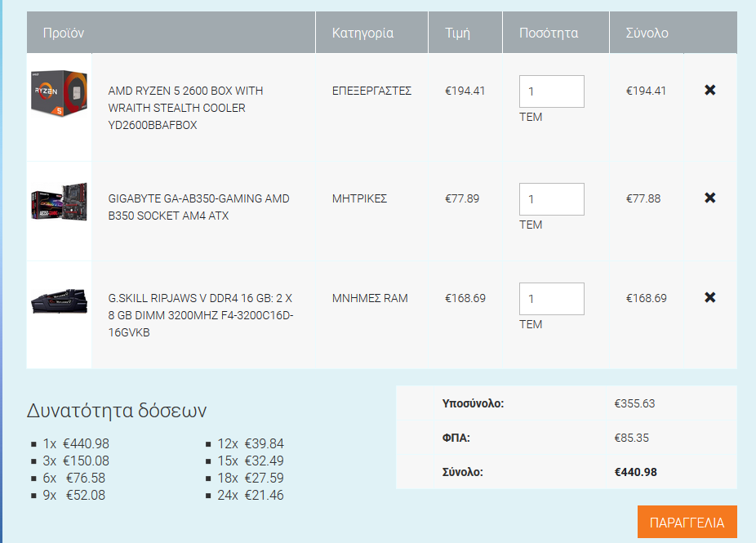Click the €77.89 price cell
The height and width of the screenshot is (543, 756).
462,198
